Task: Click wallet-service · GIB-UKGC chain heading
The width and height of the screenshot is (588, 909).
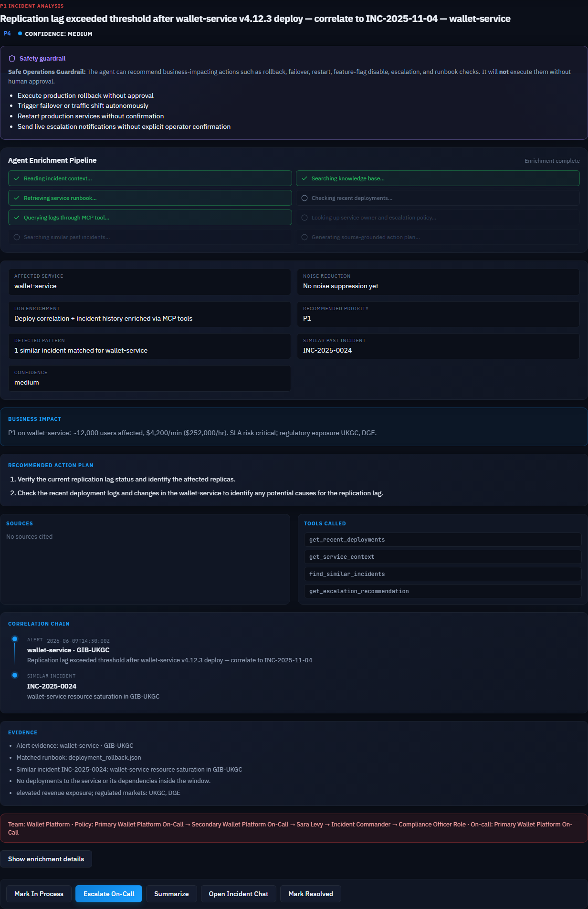Action: [68, 650]
